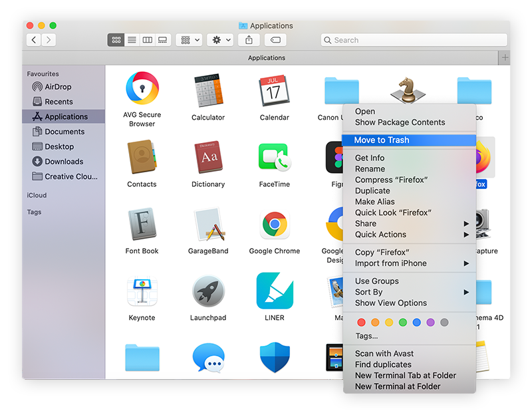532x415 pixels.
Task: Select the Chess app icon
Action: [408, 90]
